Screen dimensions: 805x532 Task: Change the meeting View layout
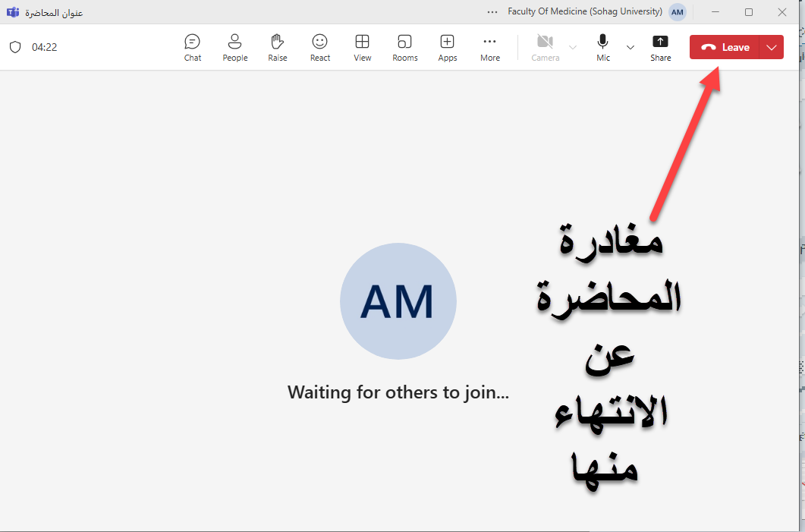pyautogui.click(x=363, y=47)
